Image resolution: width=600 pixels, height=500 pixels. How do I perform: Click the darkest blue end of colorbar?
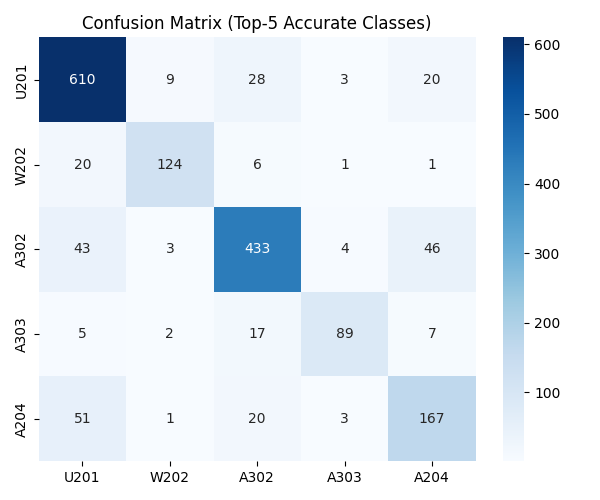coord(514,42)
